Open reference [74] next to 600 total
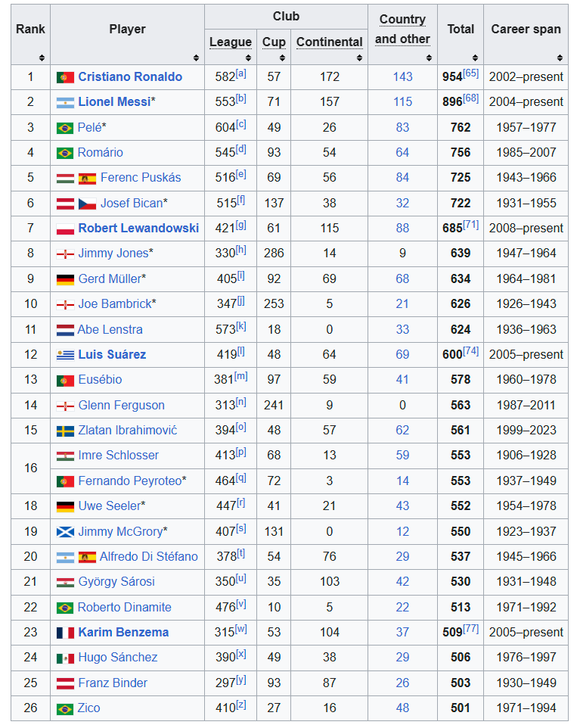Viewport: 577px width, 728px height. tap(471, 351)
